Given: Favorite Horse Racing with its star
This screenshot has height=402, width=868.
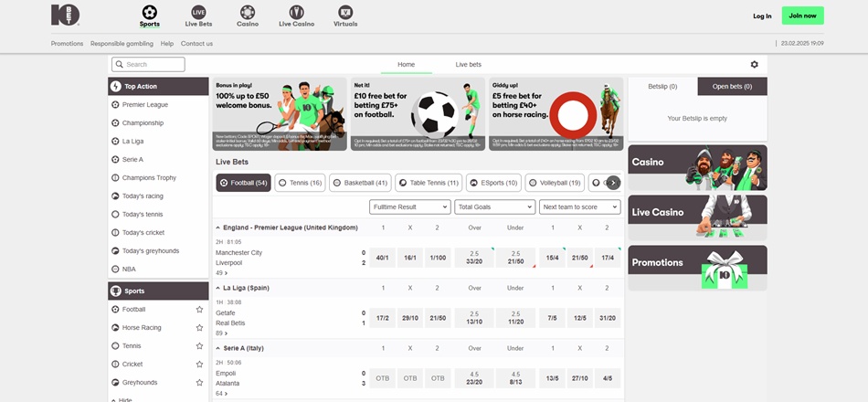Looking at the screenshot, I should pyautogui.click(x=199, y=328).
